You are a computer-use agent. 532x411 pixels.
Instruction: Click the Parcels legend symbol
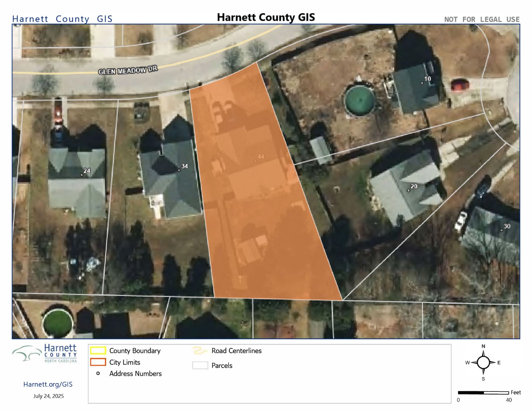pyautogui.click(x=200, y=365)
